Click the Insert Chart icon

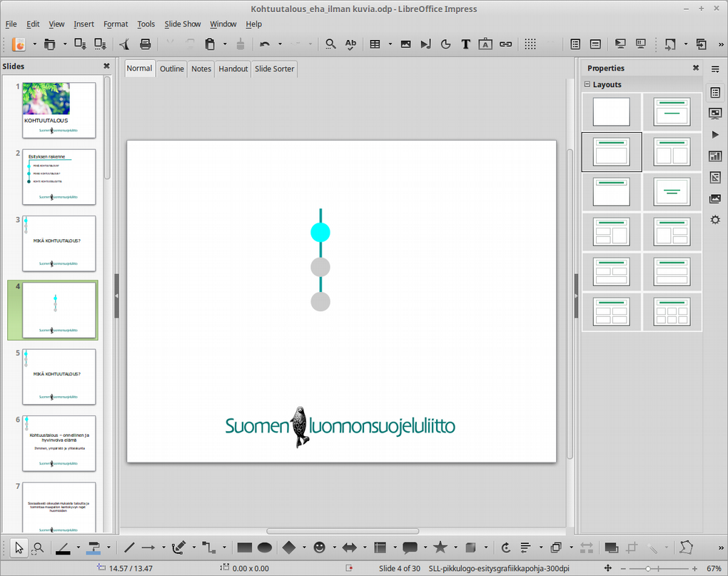click(445, 44)
